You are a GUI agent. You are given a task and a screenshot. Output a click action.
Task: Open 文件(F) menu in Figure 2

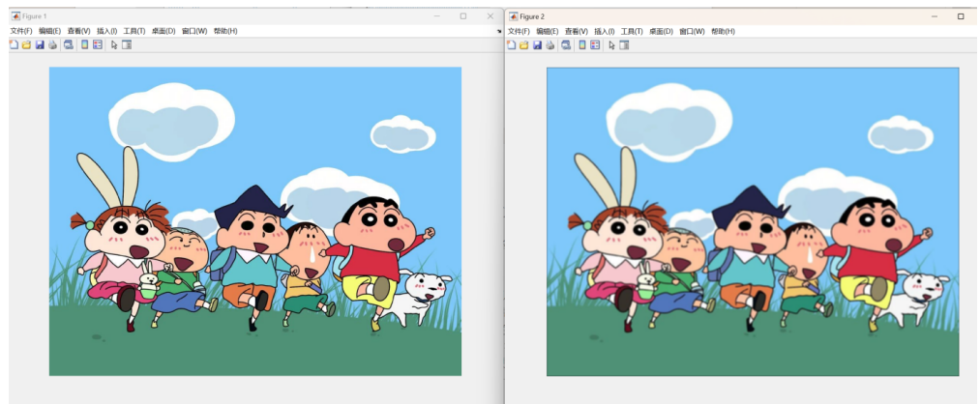(x=519, y=31)
